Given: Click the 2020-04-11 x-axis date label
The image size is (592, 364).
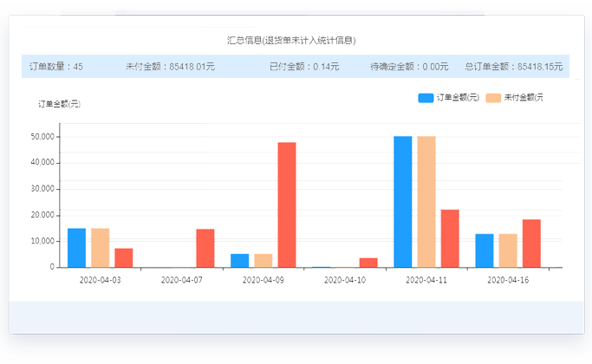Looking at the screenshot, I should point(426,281).
